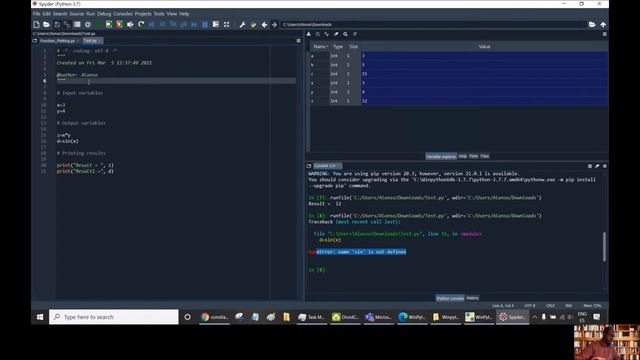The width and height of the screenshot is (640, 360).
Task: Open the Run menu
Action: pyautogui.click(x=91, y=14)
